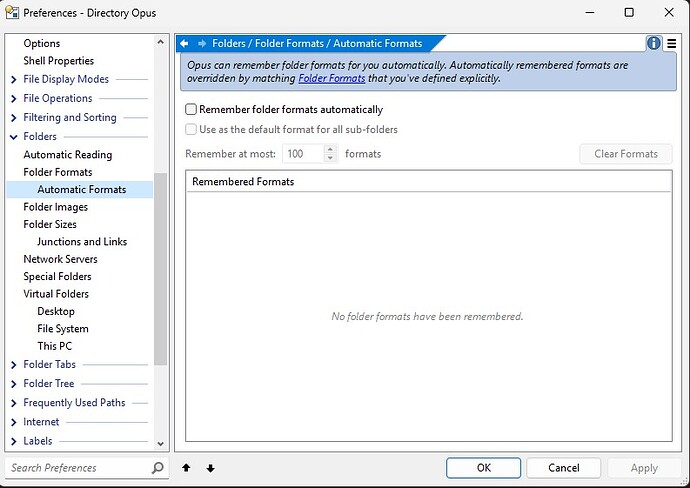690x488 pixels.
Task: Select Folder Formats page
Action: coord(58,172)
